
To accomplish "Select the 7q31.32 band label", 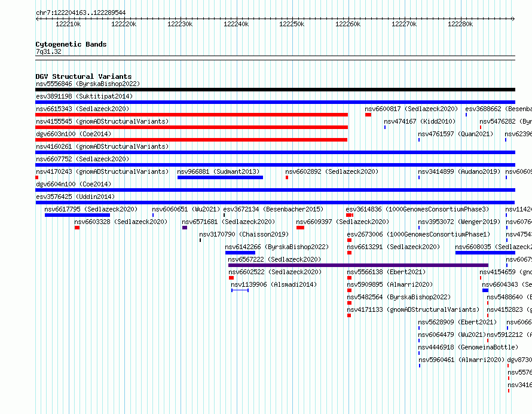I will pyautogui.click(x=48, y=51).
